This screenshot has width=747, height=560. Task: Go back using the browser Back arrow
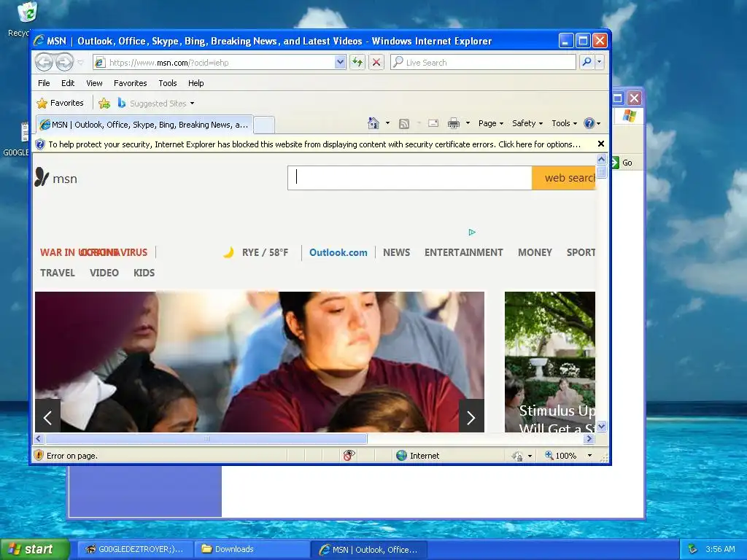[x=44, y=62]
